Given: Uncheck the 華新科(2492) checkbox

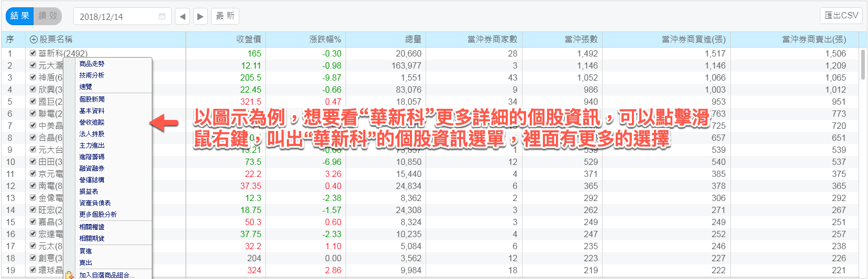Looking at the screenshot, I should [x=33, y=53].
